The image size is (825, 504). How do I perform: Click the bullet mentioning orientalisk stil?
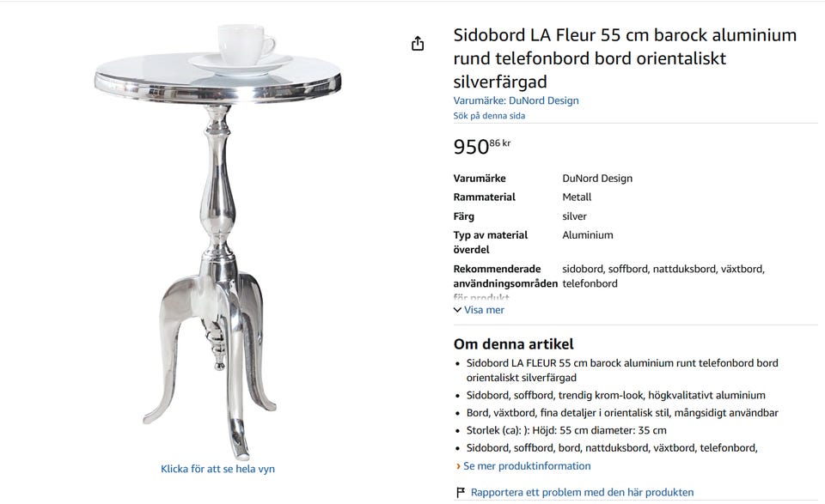(622, 413)
